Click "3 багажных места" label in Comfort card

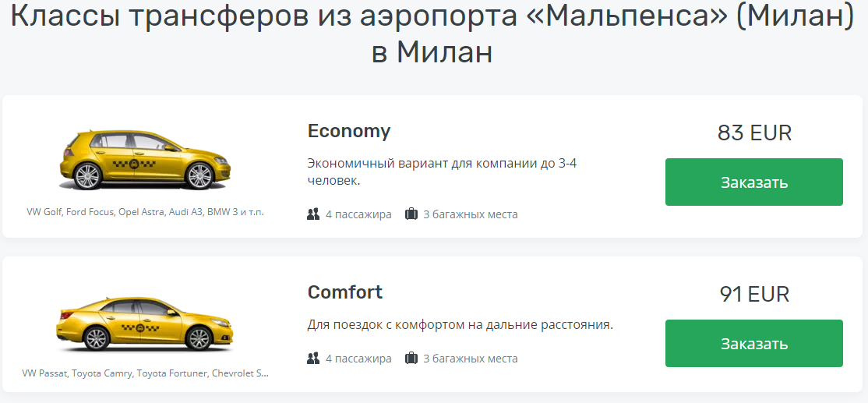[x=470, y=359]
